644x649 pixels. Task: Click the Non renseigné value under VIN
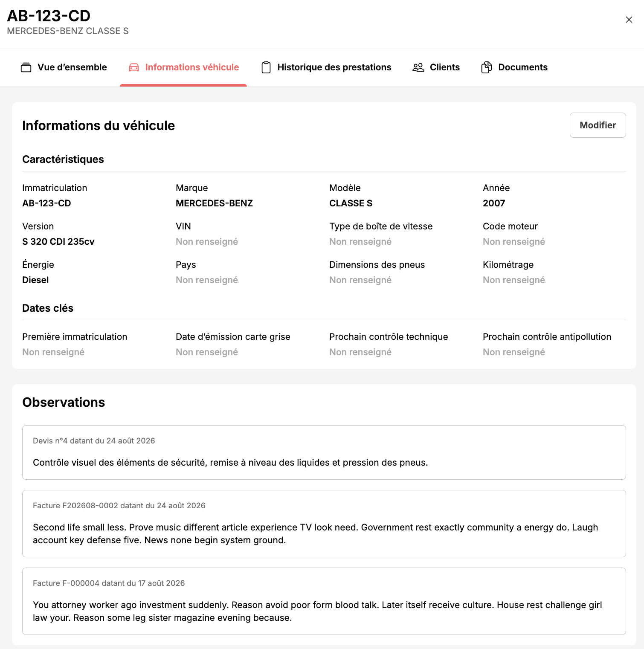click(207, 241)
